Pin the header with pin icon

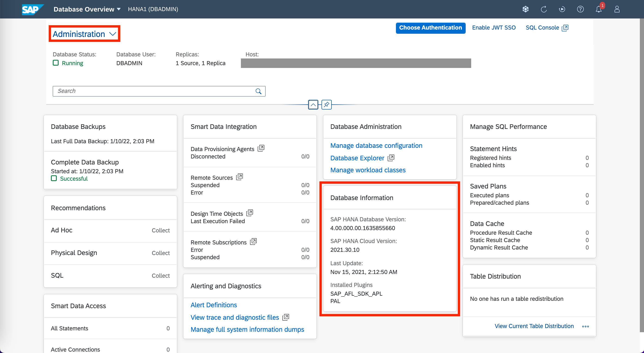pyautogui.click(x=326, y=104)
